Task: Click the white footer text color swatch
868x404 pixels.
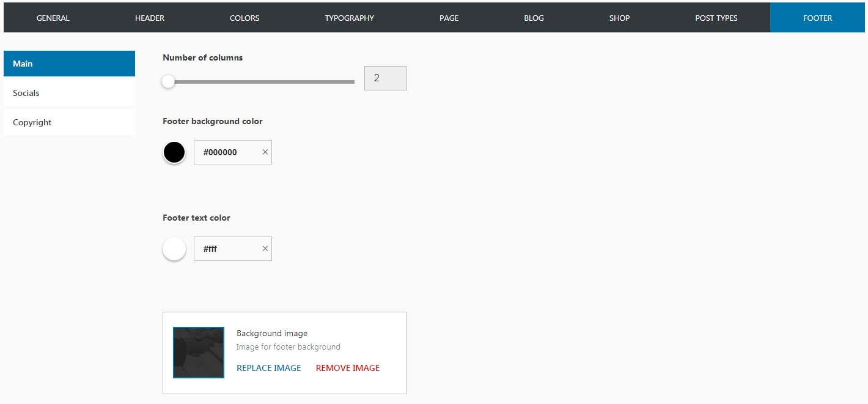Action: (x=174, y=249)
